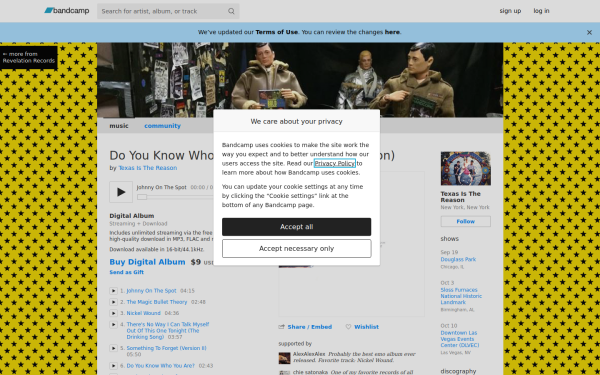Open Johnny On The Spot track link
Screen dimensions: 600x375
pyautogui.click(x=152, y=291)
